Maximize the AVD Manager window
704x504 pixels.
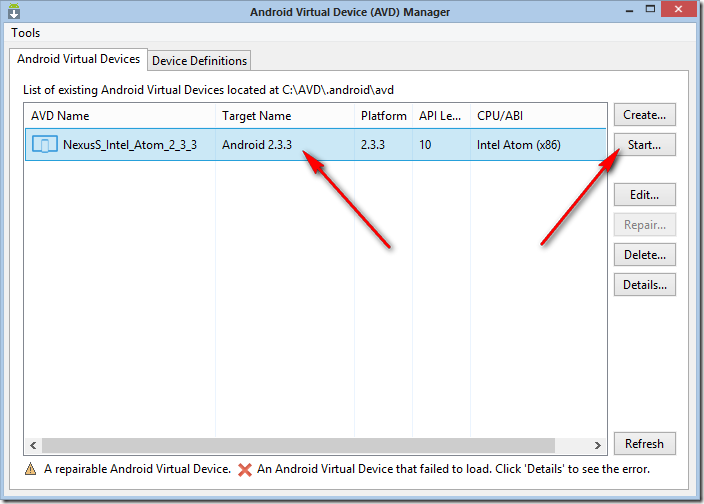coord(650,9)
